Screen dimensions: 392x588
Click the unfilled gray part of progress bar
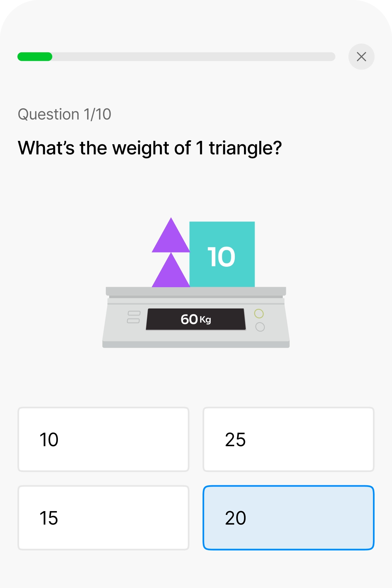193,56
